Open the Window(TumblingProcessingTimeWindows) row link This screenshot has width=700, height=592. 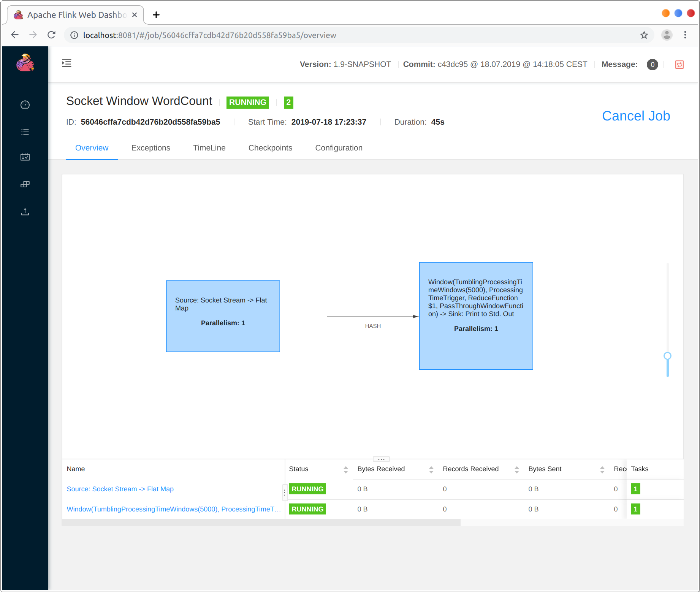pos(174,509)
